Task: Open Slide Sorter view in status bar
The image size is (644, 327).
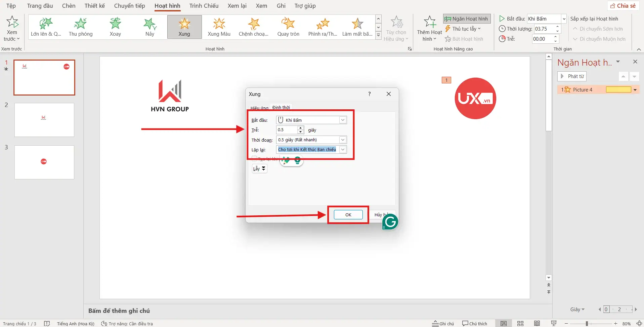Action: click(520, 323)
